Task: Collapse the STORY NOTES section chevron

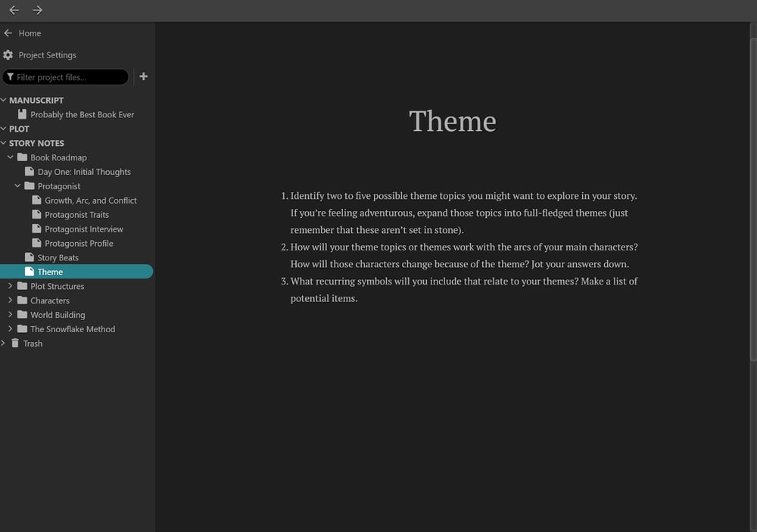Action: pos(3,143)
